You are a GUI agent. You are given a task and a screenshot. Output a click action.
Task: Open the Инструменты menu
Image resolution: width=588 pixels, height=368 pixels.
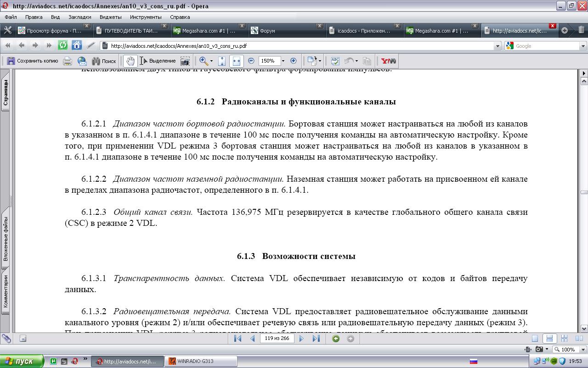tap(146, 17)
